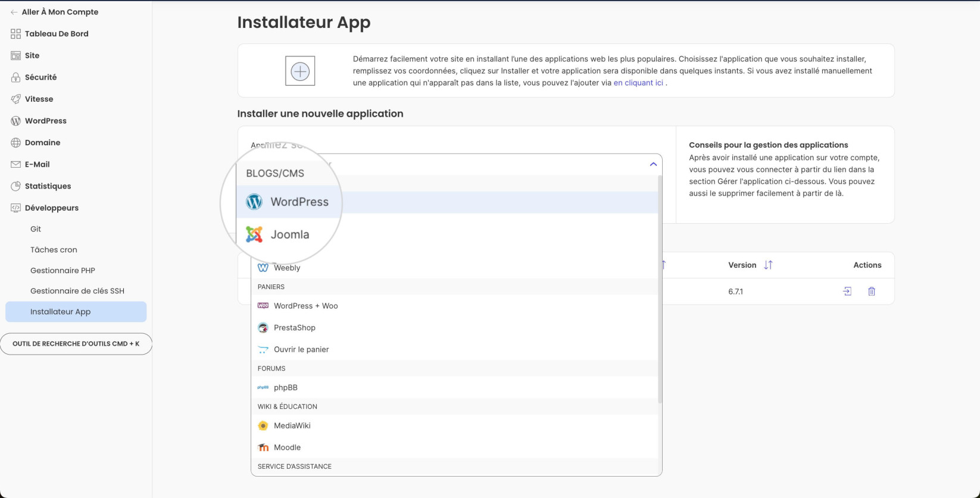Click the Domaine globe icon
This screenshot has height=498, width=980.
pos(15,143)
